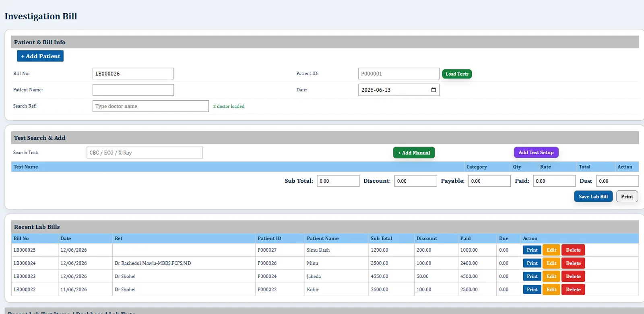This screenshot has width=644, height=314.
Task: Click patient name Jaheda
Action: [x=314, y=277]
